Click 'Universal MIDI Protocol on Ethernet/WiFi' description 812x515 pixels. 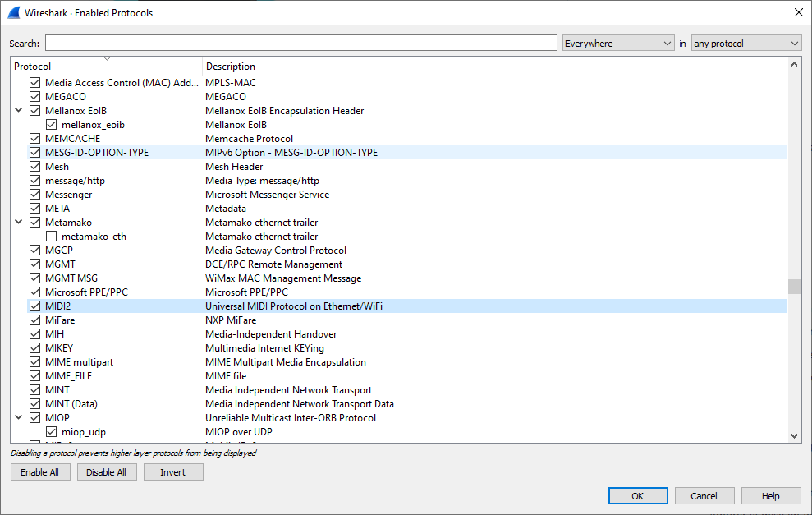click(294, 306)
